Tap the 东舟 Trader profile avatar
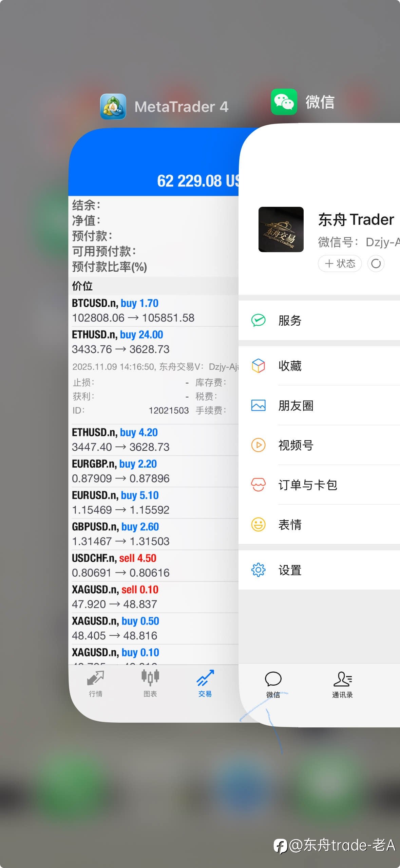Screen dimensions: 400x868 (281, 229)
